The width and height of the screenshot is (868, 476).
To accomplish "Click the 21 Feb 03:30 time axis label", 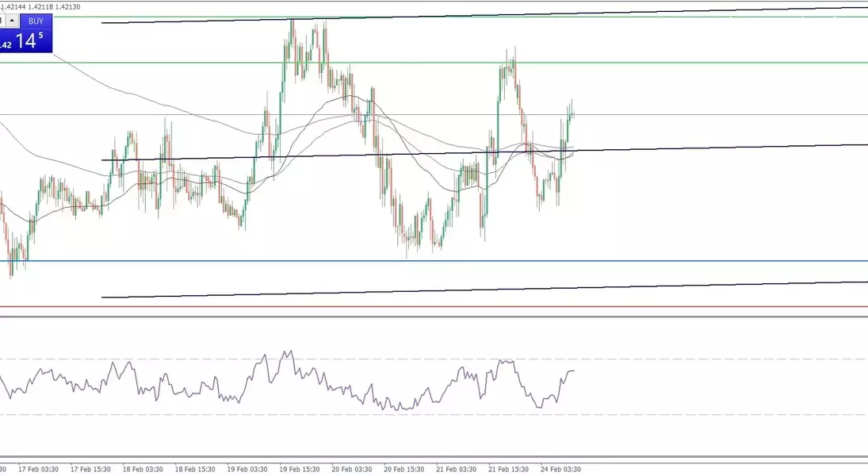I will click(x=457, y=470).
